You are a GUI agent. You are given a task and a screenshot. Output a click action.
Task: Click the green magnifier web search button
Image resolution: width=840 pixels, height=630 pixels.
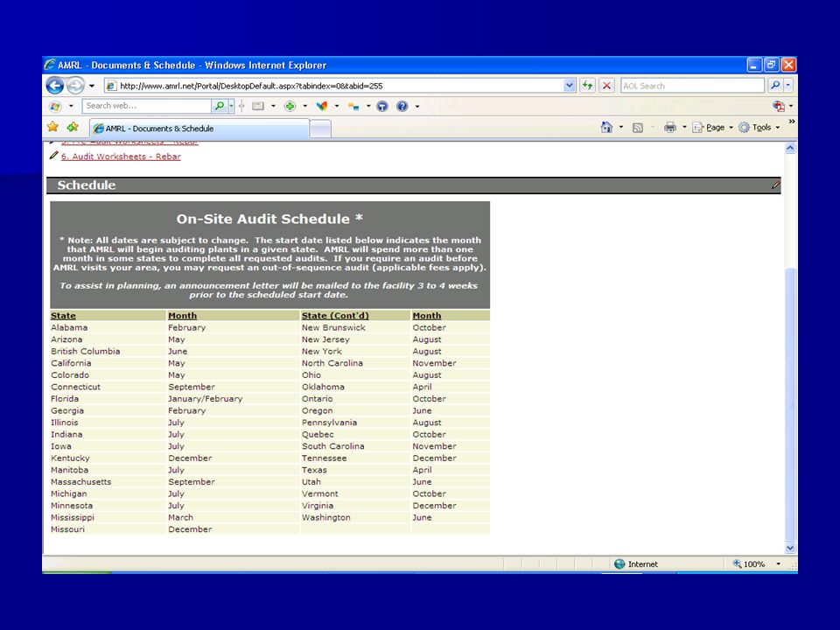(x=219, y=106)
